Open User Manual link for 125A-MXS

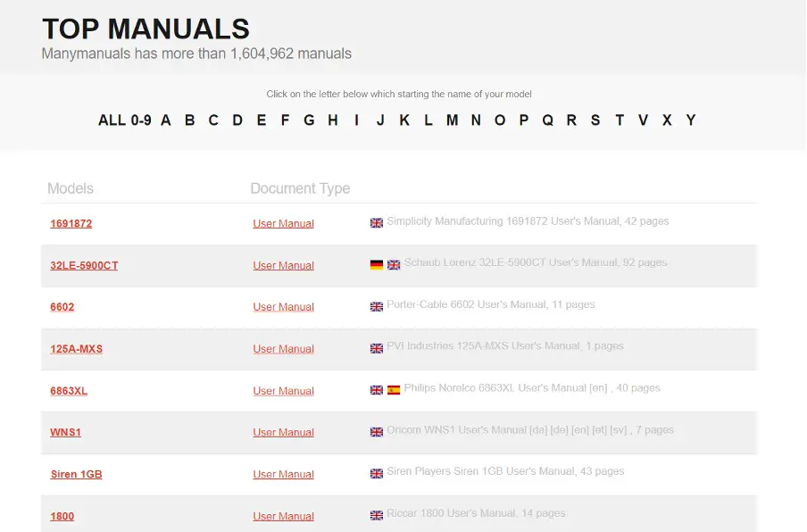pyautogui.click(x=284, y=349)
